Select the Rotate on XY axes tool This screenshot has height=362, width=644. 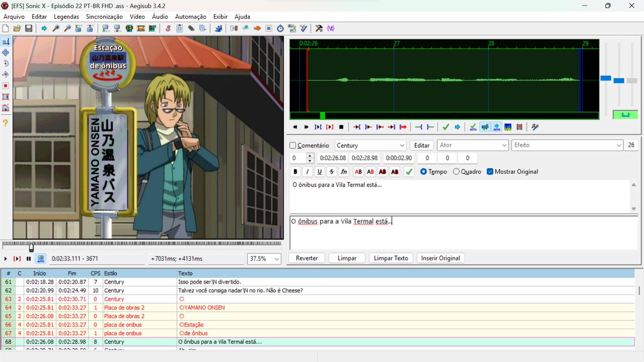coord(6,75)
